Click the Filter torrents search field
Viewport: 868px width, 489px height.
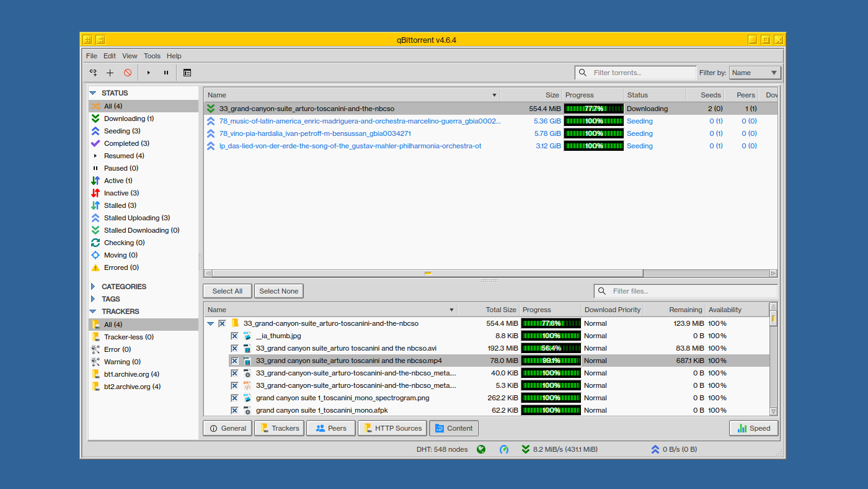pyautogui.click(x=635, y=73)
